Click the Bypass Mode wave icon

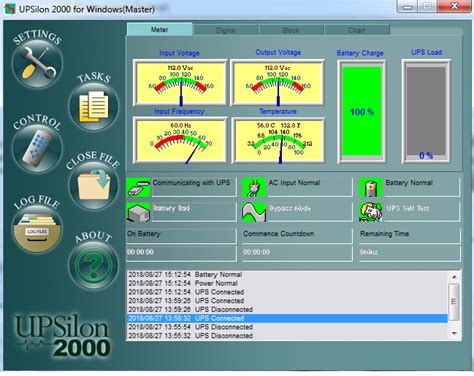(254, 212)
